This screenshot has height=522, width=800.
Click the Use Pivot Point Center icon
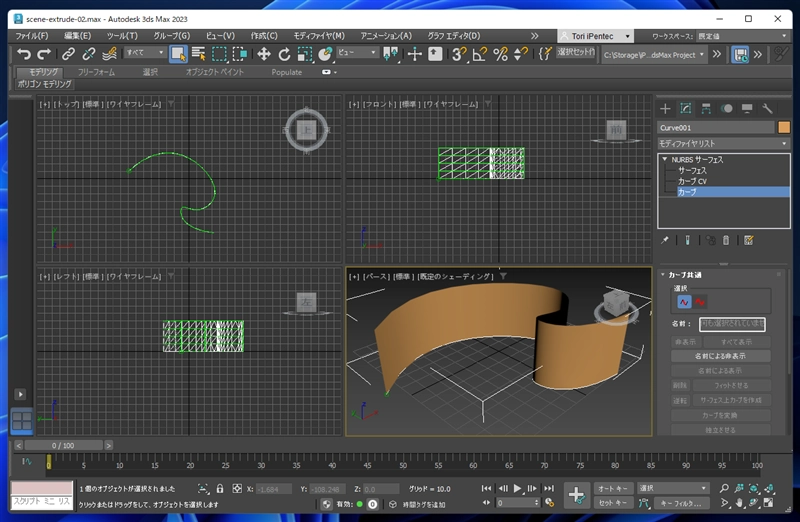point(391,54)
